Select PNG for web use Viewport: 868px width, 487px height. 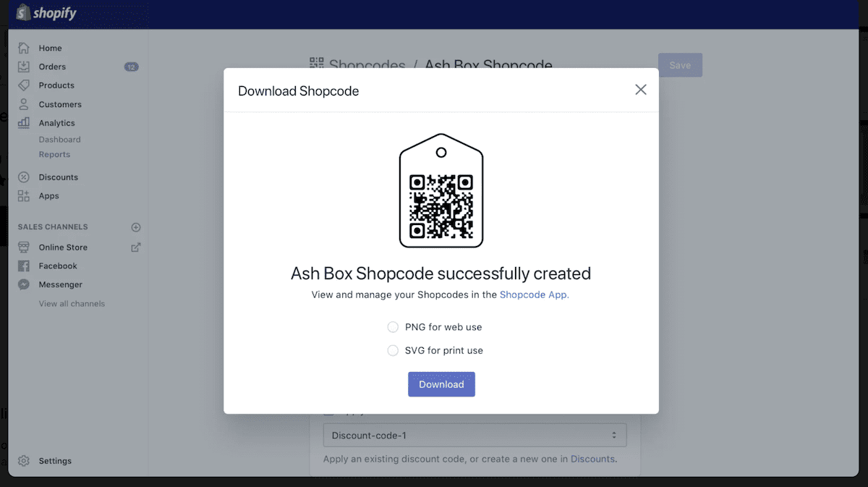(x=393, y=326)
